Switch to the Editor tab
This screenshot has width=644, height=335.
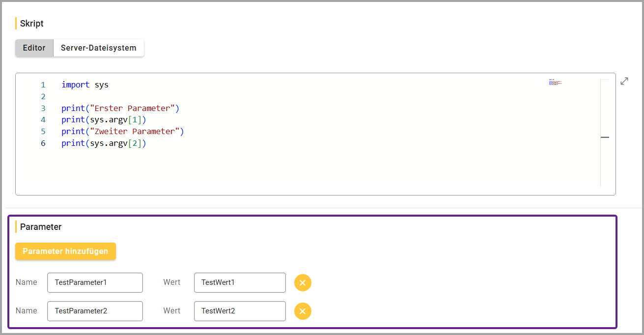click(34, 48)
